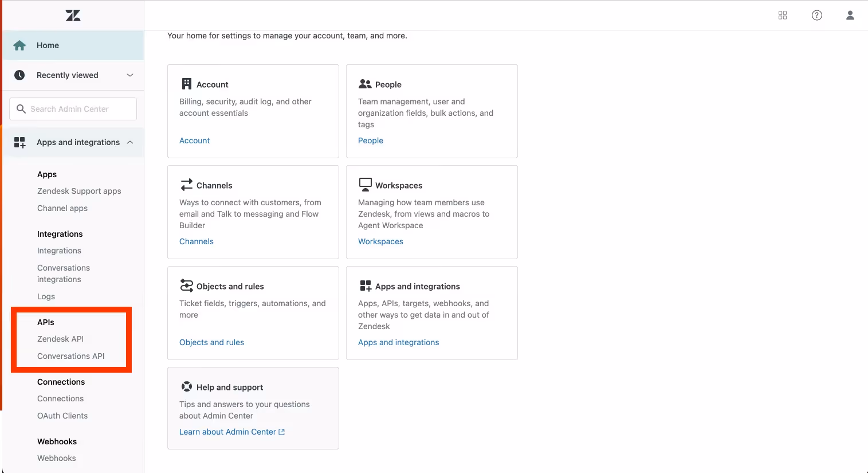Click the Channels link on card

(x=197, y=241)
